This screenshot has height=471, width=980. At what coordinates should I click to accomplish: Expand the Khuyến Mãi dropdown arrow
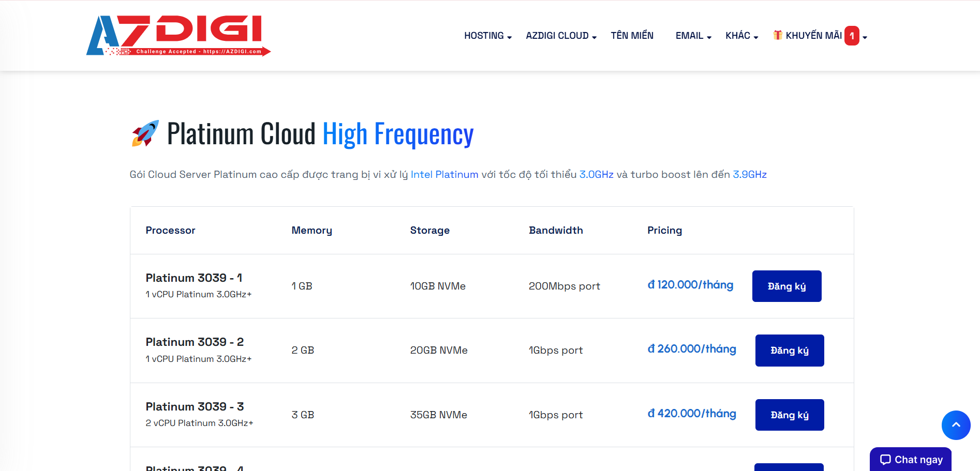[865, 37]
